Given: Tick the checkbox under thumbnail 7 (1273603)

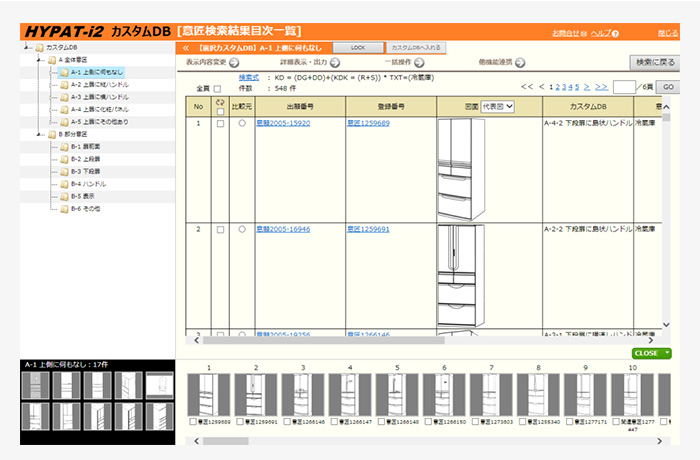Looking at the screenshot, I should [475, 422].
